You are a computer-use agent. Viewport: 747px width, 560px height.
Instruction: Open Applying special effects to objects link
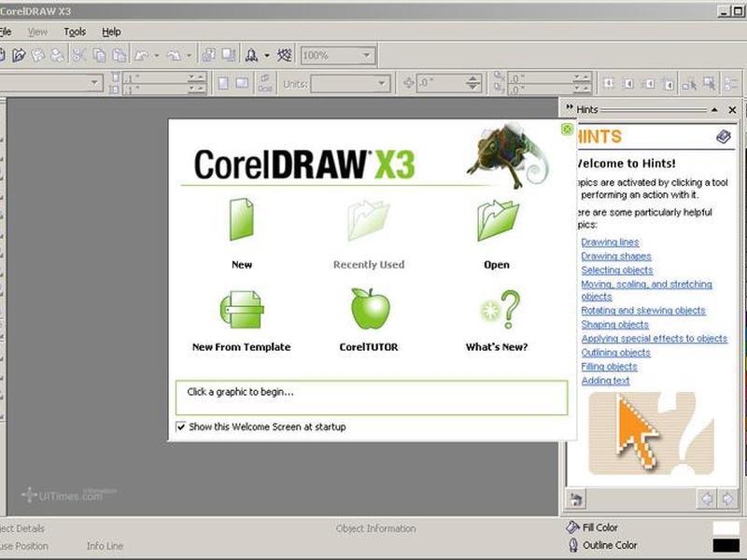655,339
